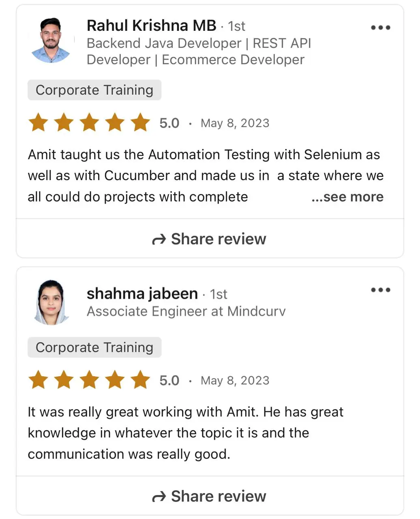420x519 pixels.
Task: Share shahma jabeen's review
Action: [210, 496]
